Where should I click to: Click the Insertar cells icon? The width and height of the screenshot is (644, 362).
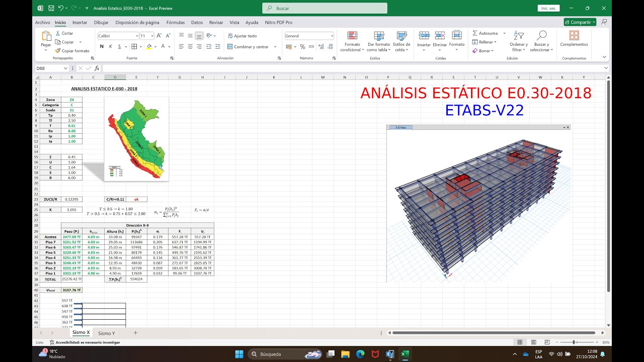[x=424, y=35]
